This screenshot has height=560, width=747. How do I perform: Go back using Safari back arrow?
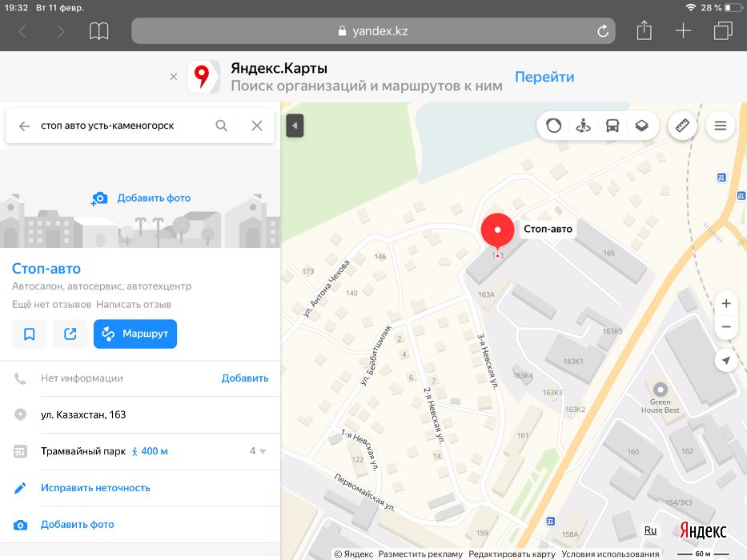coord(22,31)
